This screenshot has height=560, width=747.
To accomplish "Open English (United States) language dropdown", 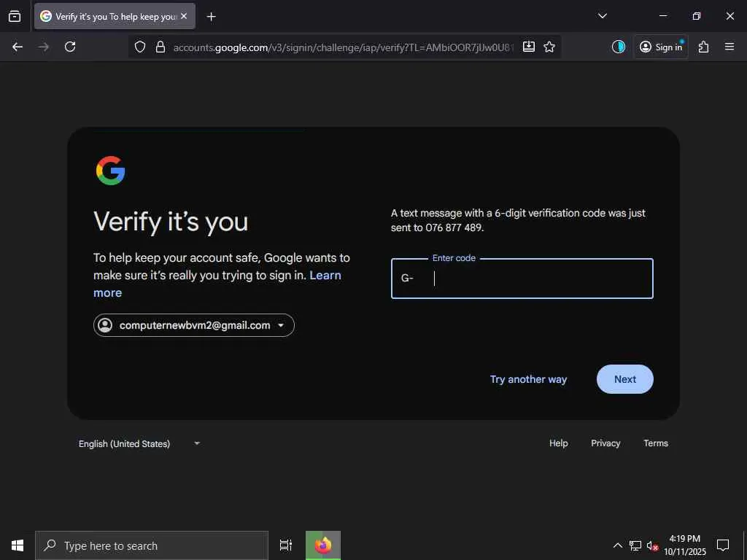I will (139, 444).
